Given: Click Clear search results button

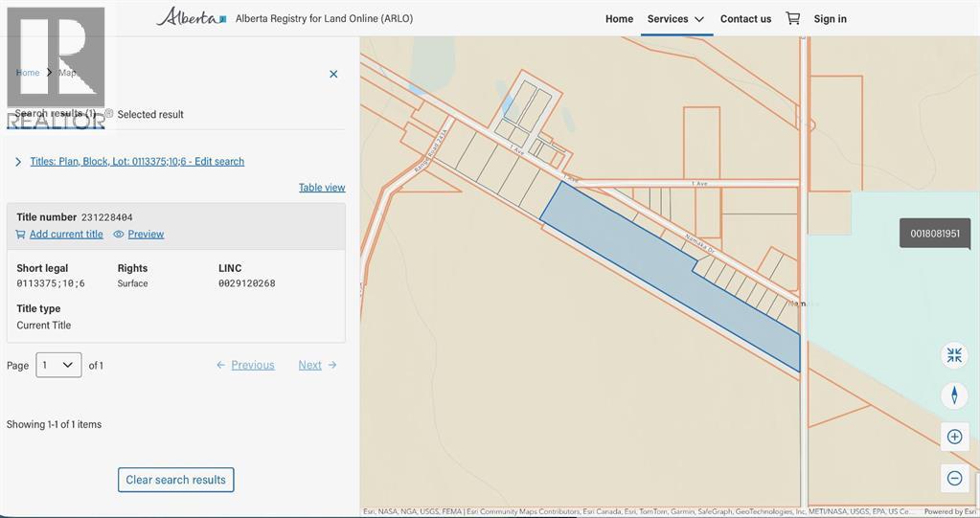Looking at the screenshot, I should pyautogui.click(x=175, y=480).
